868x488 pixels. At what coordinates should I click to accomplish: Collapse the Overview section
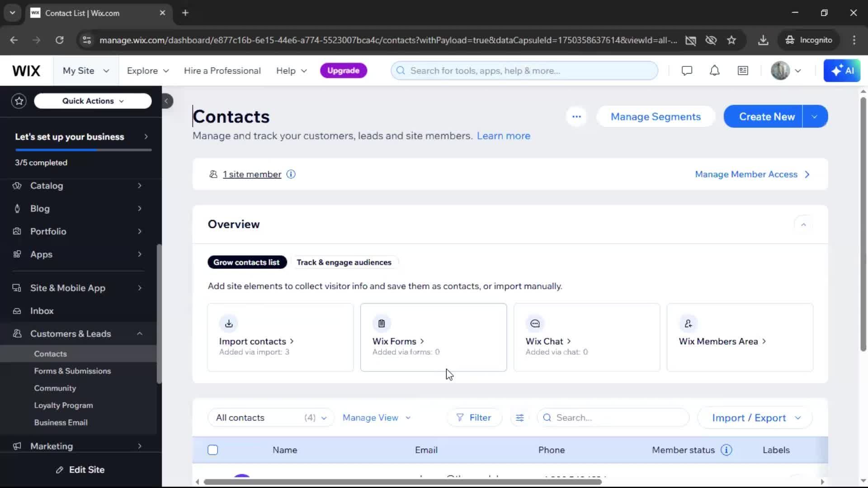coord(803,225)
